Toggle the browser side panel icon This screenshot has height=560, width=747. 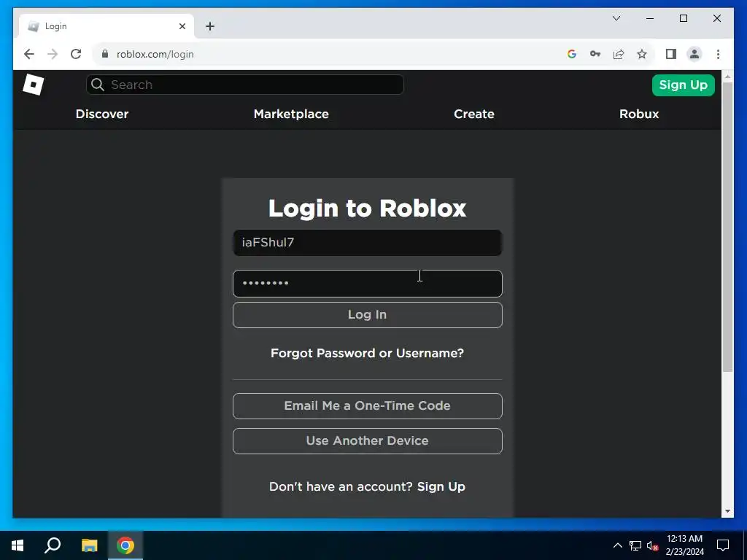(x=671, y=54)
